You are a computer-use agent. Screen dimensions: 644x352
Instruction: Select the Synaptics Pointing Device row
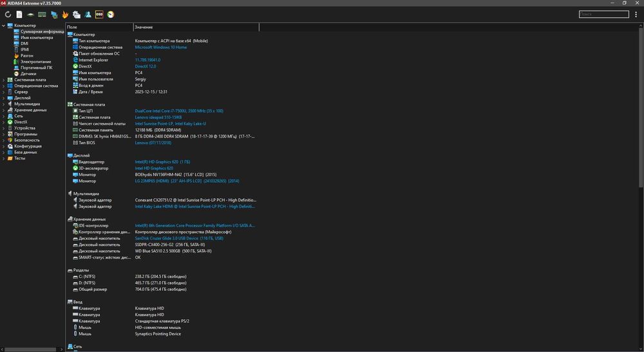click(162, 334)
